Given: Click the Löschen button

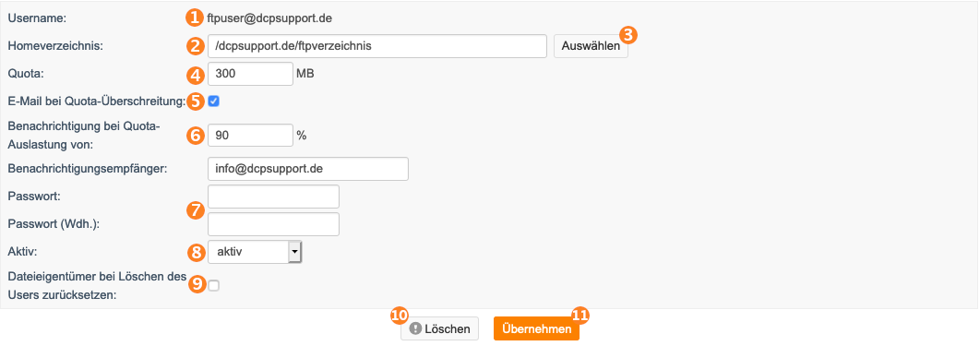Looking at the screenshot, I should pyautogui.click(x=440, y=328).
